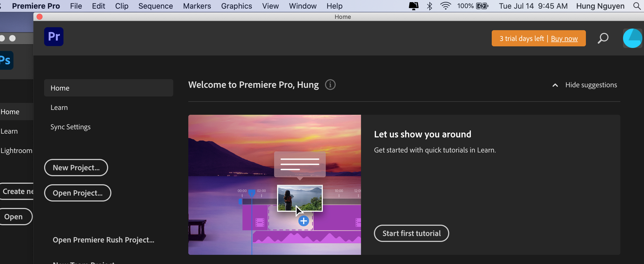Click the Start first tutorial button
This screenshot has width=644, height=264.
[x=411, y=233]
